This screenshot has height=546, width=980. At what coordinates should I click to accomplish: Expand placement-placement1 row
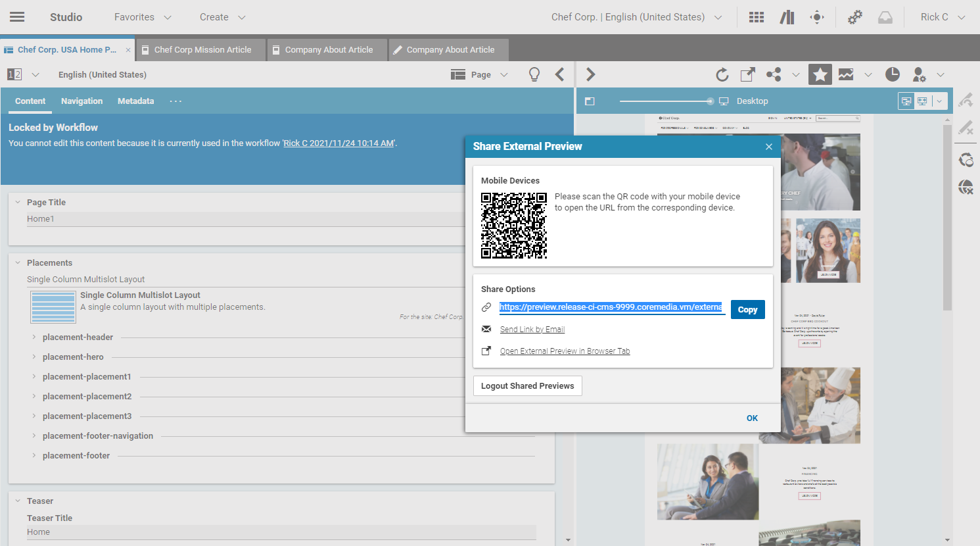tap(34, 376)
